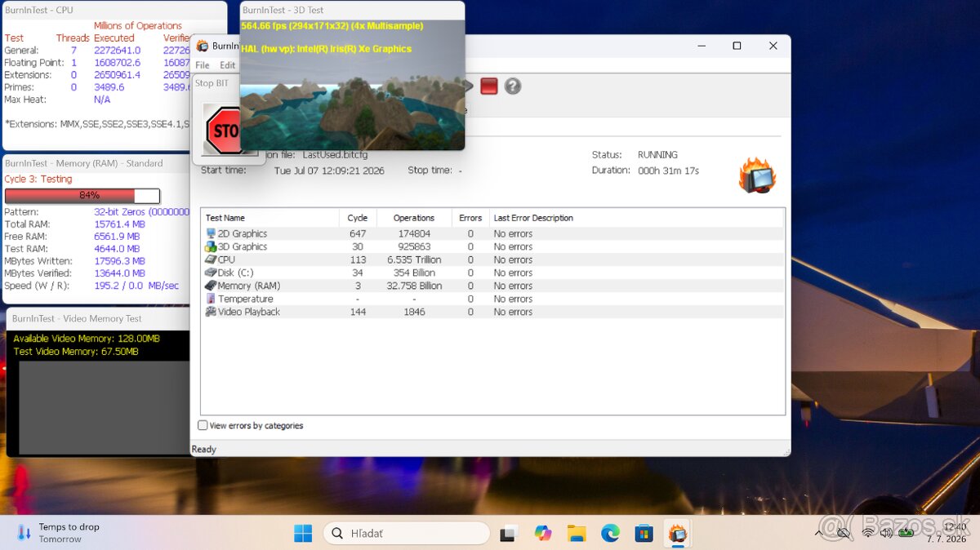Sort results by Errors column header
The height and width of the screenshot is (550, 980).
pos(470,218)
